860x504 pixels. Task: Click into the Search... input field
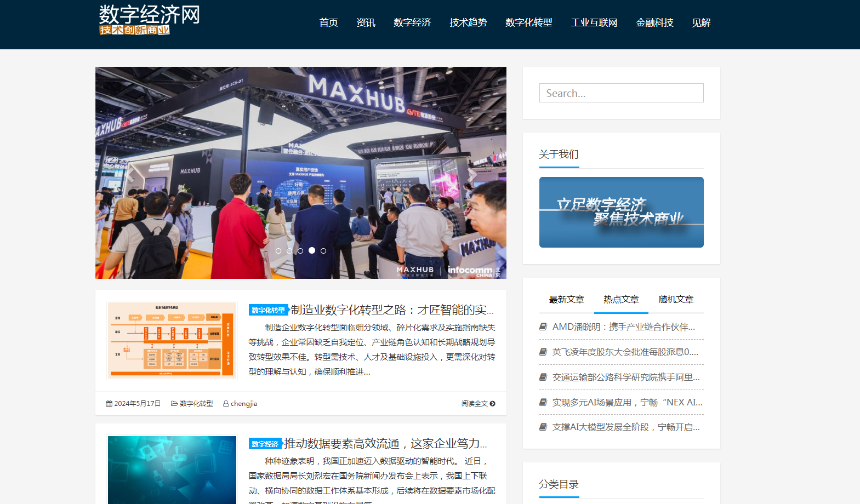[x=621, y=93]
